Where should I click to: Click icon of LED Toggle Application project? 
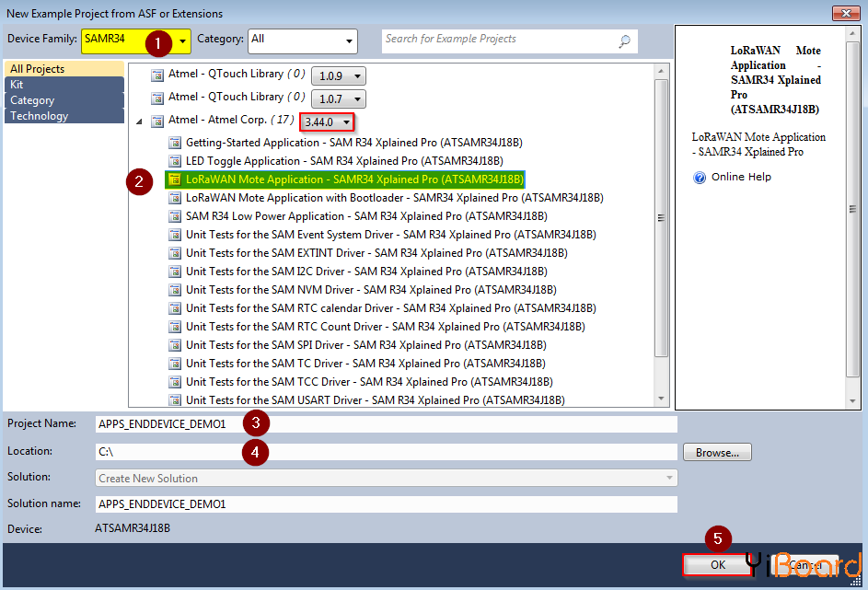(x=175, y=161)
